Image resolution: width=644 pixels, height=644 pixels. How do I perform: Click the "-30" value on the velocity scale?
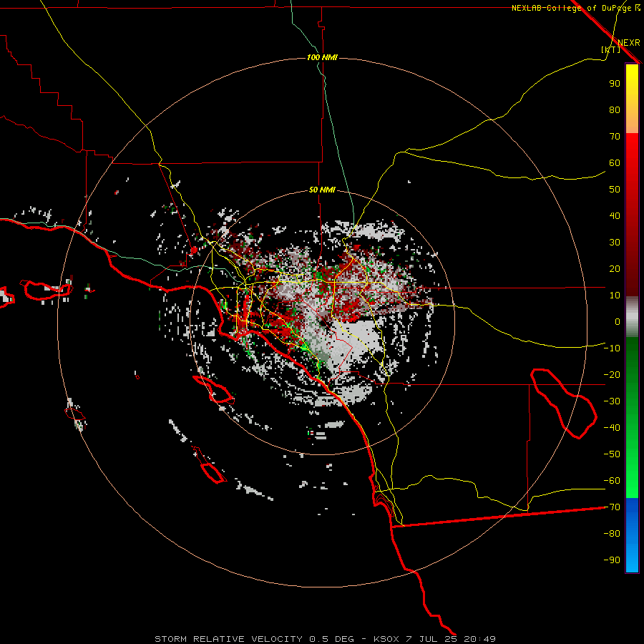(612, 401)
